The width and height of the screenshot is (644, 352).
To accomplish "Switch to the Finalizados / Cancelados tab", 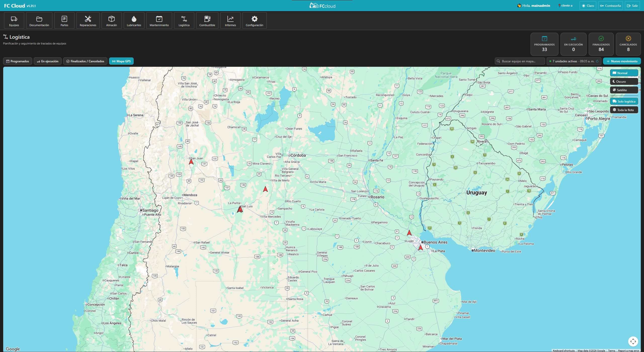I will 85,61.
